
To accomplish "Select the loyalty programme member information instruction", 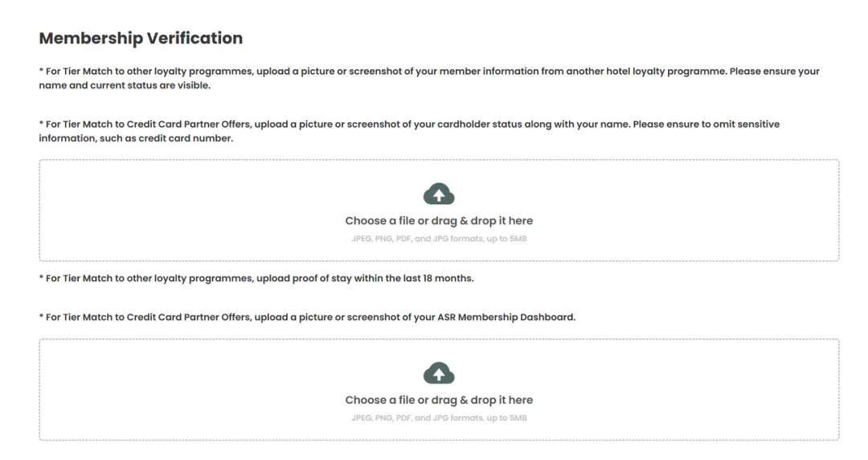I will [429, 78].
